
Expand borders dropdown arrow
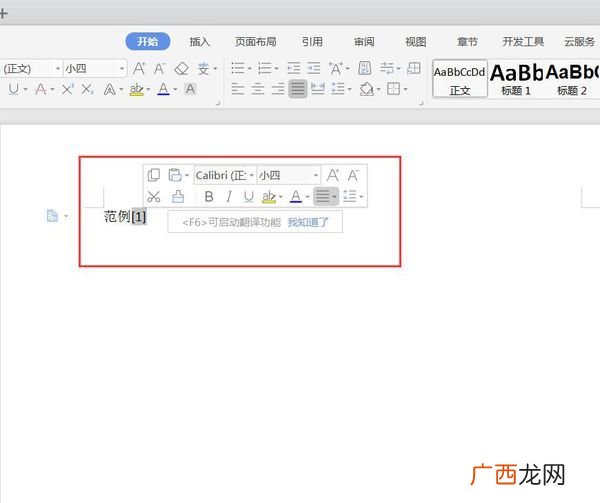pyautogui.click(x=405, y=90)
